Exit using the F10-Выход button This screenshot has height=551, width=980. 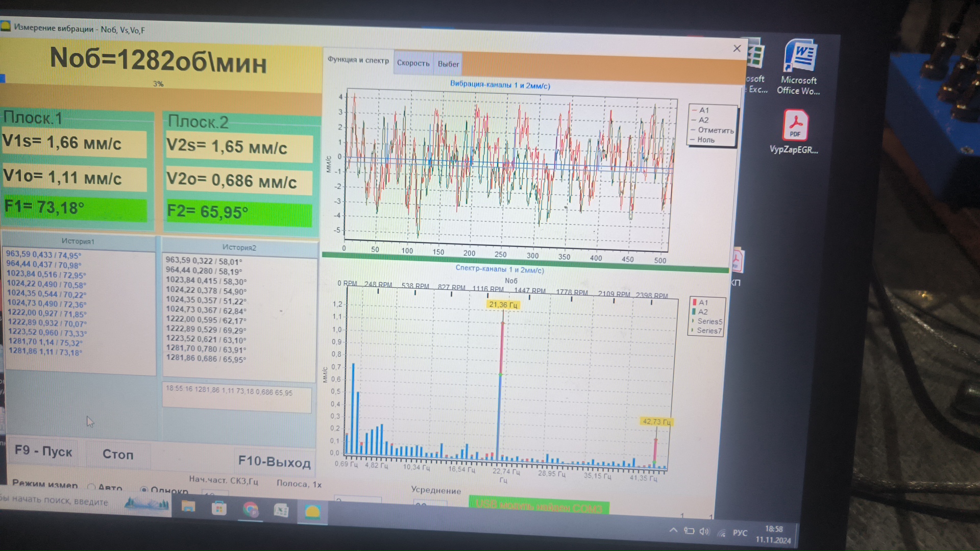(274, 462)
